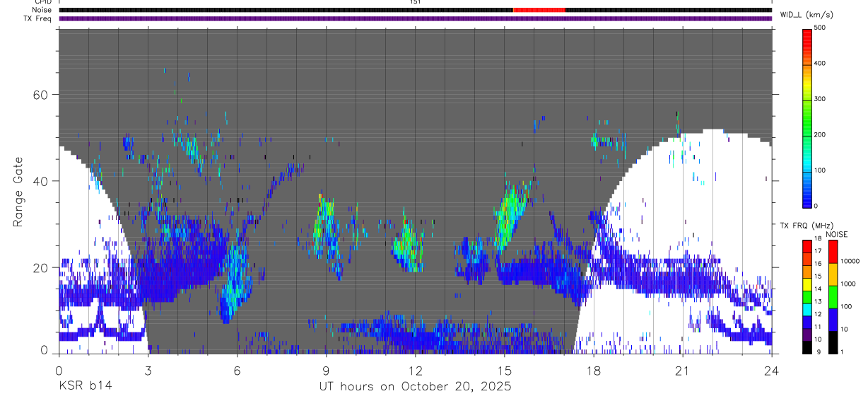The image size is (868, 401).
Task: Click the "15" hour tick on time axis
Action: [x=504, y=371]
